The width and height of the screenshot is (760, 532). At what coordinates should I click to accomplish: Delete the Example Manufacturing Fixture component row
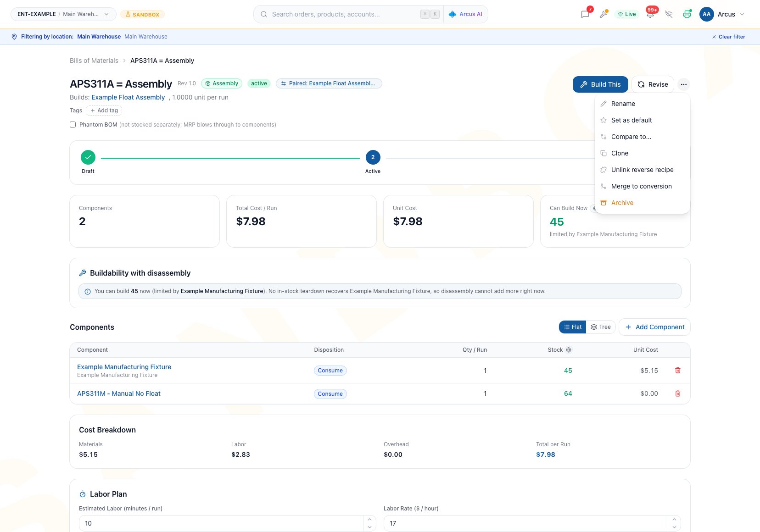pos(678,370)
